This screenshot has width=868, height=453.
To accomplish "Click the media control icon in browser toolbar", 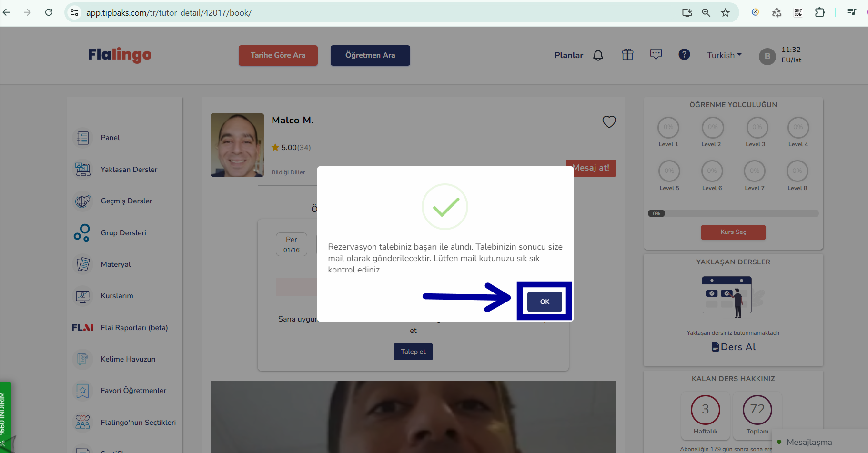I will 851,12.
